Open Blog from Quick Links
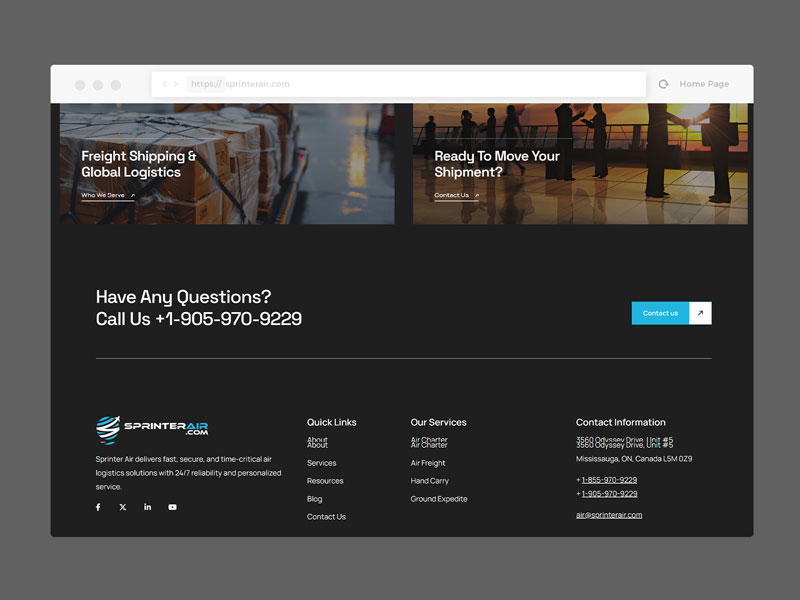Viewport: 800px width, 600px height. (x=314, y=499)
